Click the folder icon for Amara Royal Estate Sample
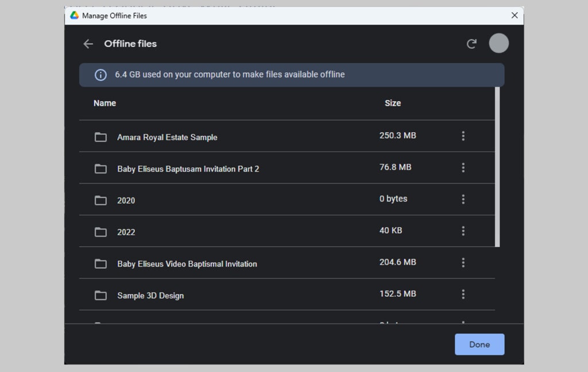 (x=100, y=137)
